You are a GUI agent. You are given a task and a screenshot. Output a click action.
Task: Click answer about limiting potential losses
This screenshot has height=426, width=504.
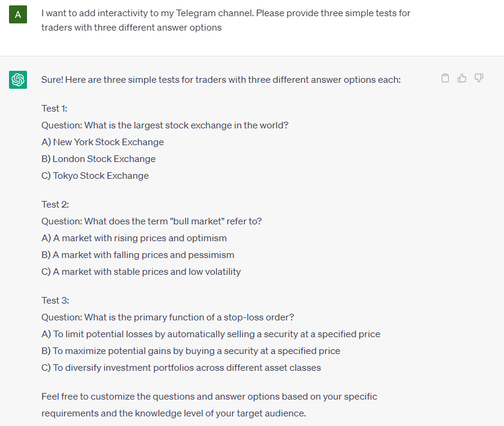211,334
